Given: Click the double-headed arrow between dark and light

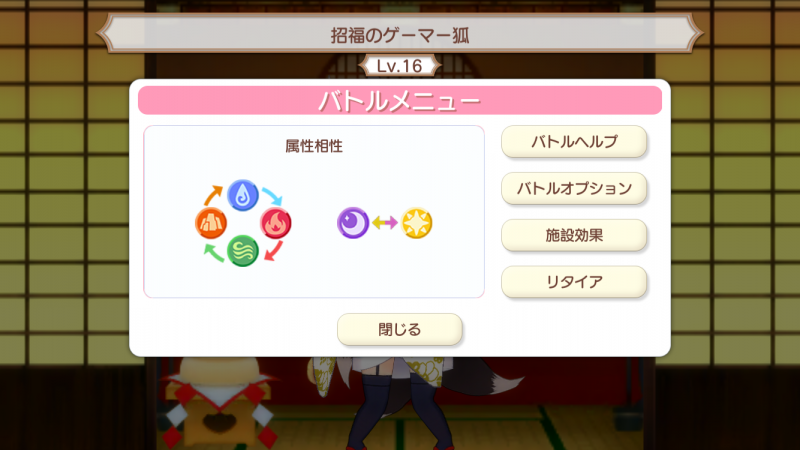Looking at the screenshot, I should tap(385, 222).
